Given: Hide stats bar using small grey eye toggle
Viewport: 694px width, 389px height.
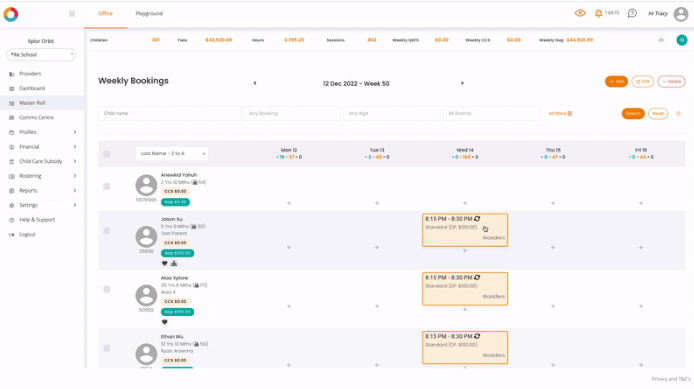Looking at the screenshot, I should (x=661, y=40).
